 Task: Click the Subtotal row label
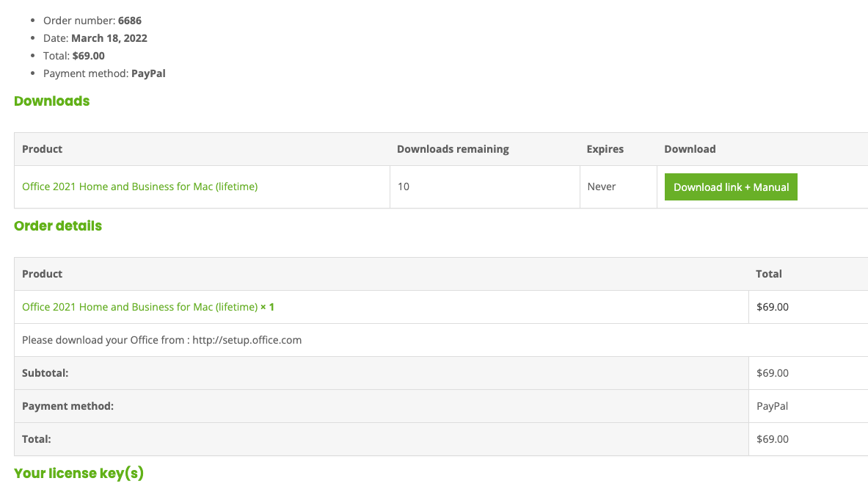pyautogui.click(x=45, y=373)
